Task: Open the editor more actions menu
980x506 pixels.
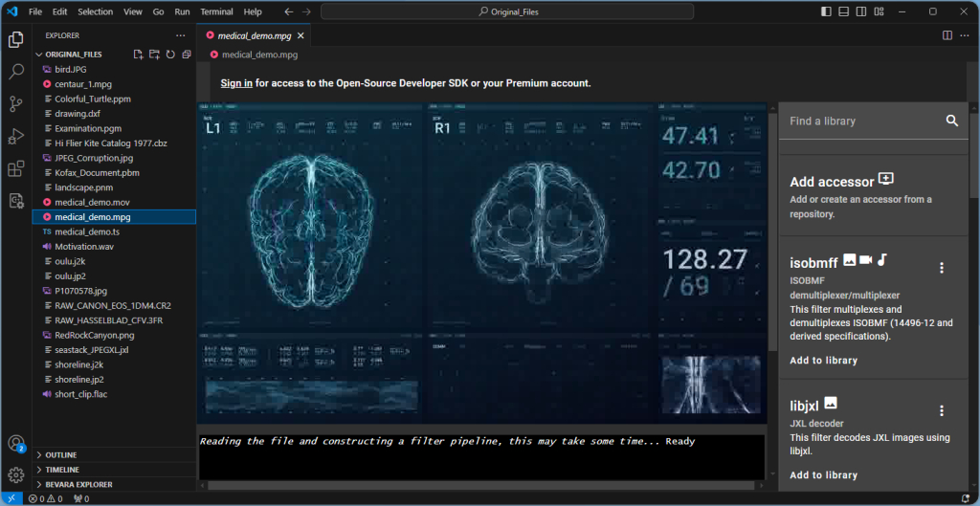Action: click(965, 35)
